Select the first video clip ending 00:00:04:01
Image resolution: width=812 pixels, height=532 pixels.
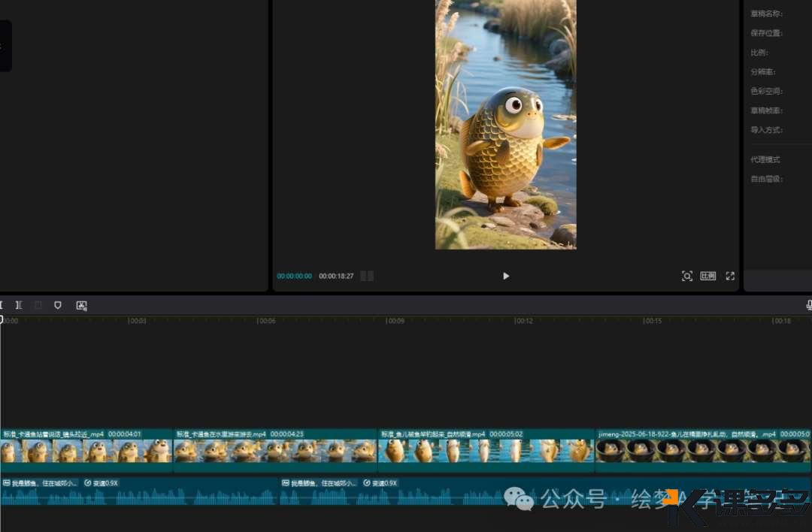(x=86, y=451)
